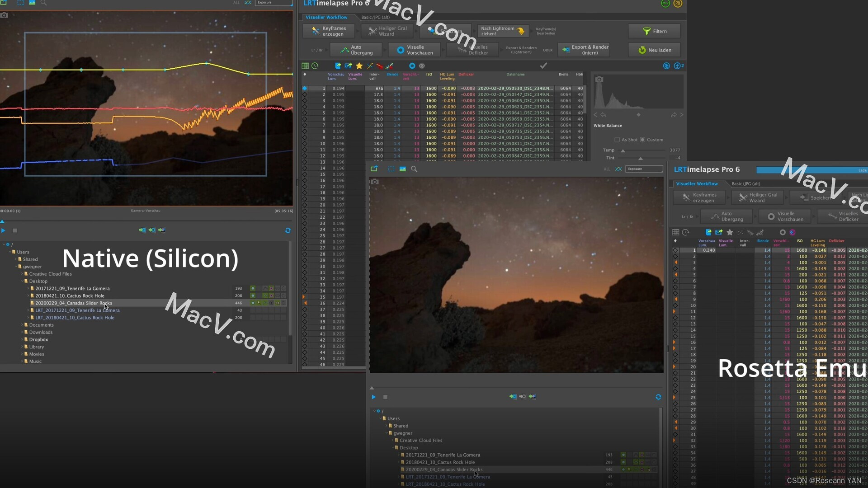868x488 pixels.
Task: Click refresh icon in Rosetta preview controls
Action: (658, 397)
